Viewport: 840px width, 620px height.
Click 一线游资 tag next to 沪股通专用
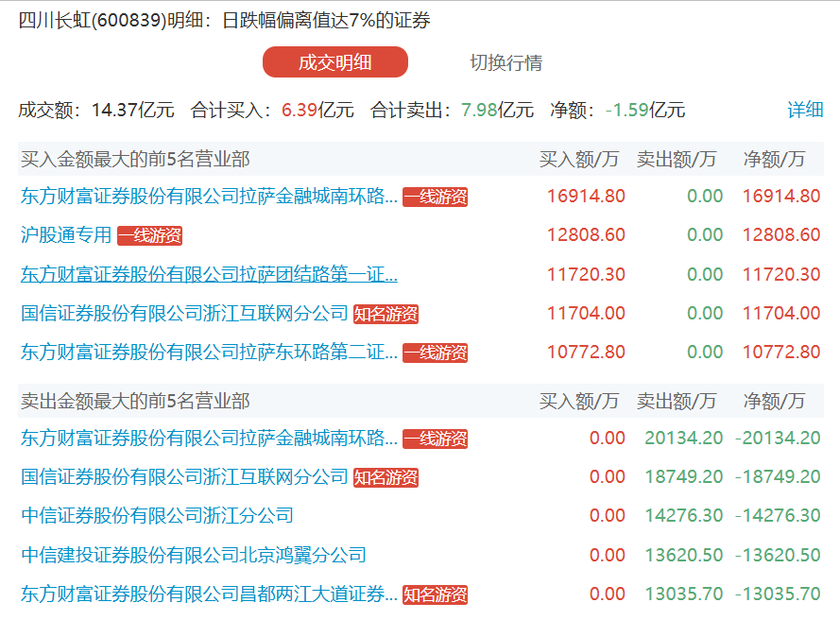[x=150, y=235]
